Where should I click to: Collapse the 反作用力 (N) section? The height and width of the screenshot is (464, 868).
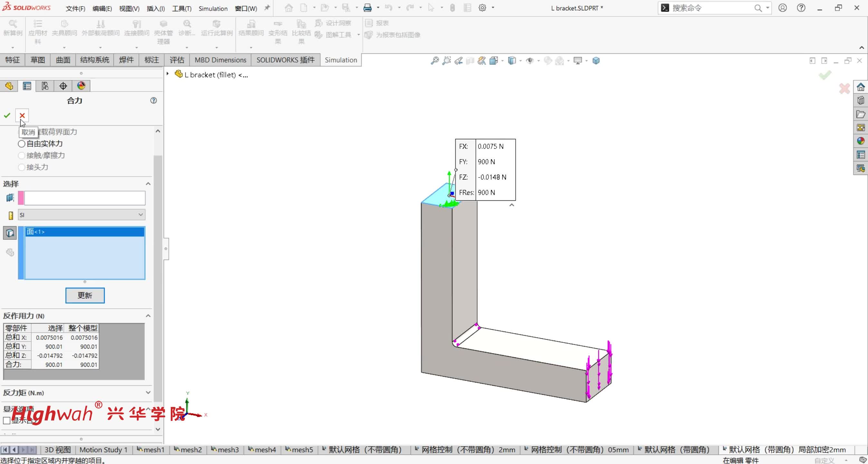click(148, 316)
